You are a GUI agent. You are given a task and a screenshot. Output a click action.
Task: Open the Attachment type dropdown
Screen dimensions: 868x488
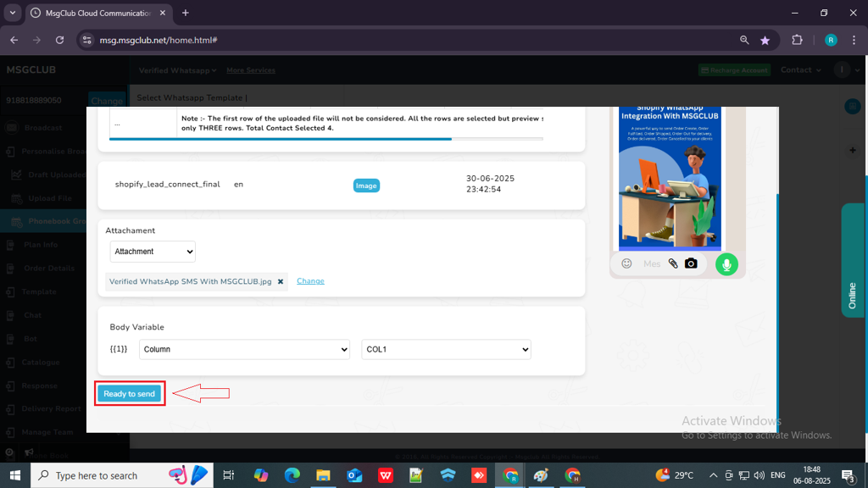153,252
